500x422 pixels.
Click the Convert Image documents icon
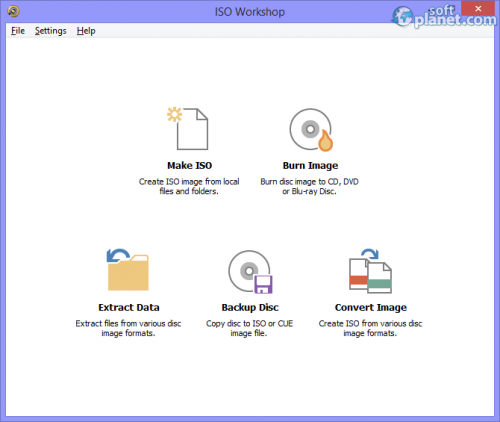point(370,271)
